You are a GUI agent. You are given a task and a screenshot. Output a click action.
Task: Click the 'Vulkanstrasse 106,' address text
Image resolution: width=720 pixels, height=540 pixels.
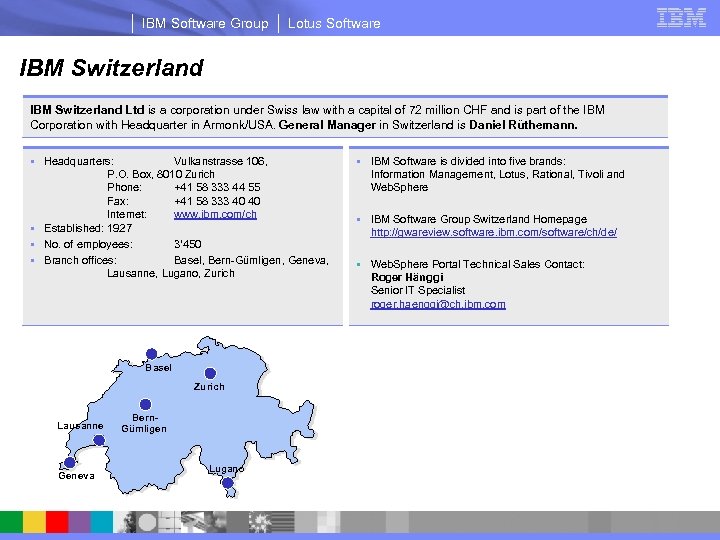(x=221, y=161)
